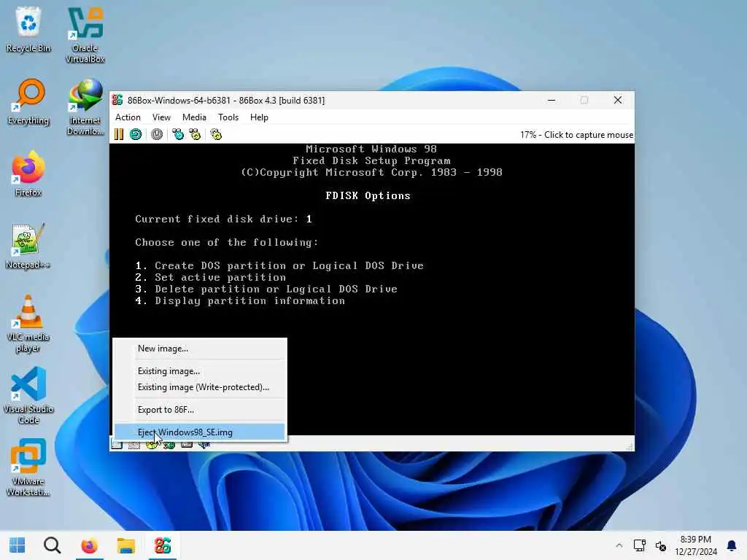Open notifications bell icon
Viewport: 747px width, 560px height.
pos(731,545)
